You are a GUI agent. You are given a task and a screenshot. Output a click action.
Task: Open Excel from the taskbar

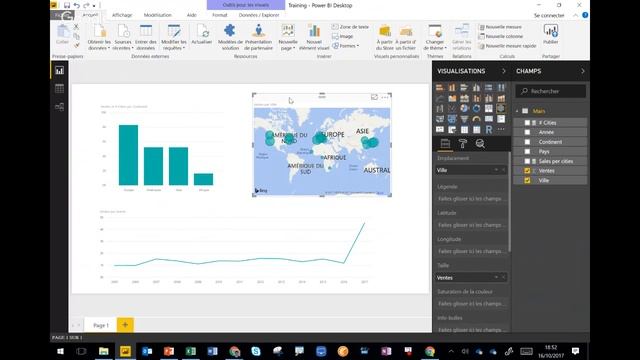pyautogui.click(x=191, y=351)
